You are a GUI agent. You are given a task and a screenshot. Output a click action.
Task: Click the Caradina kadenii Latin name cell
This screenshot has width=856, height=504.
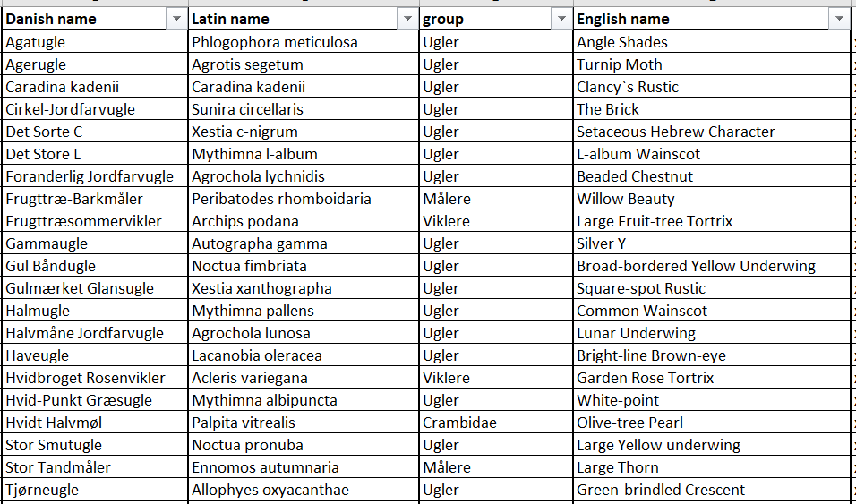pos(304,87)
